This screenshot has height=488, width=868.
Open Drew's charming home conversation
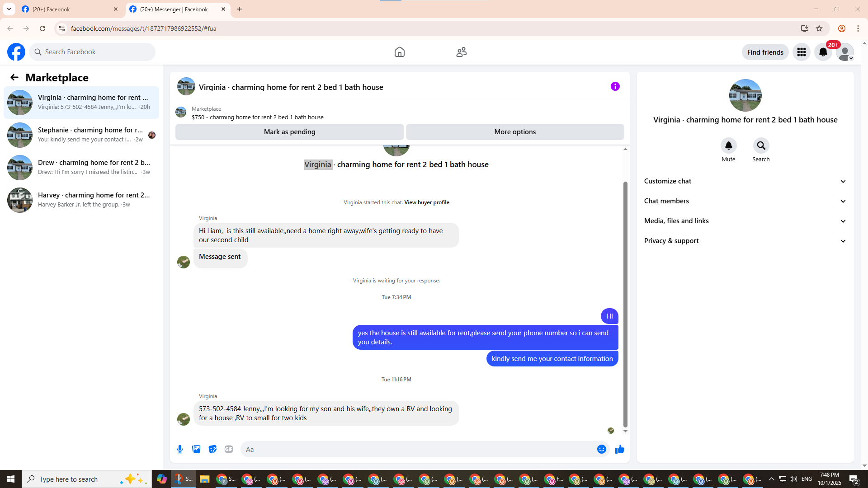tap(81, 168)
